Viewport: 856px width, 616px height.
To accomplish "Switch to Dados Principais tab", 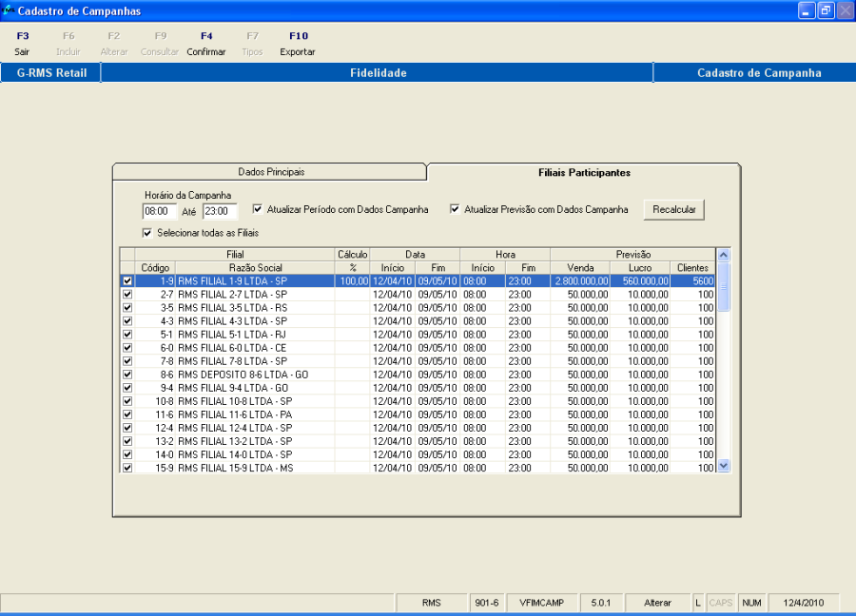I will click(x=271, y=172).
